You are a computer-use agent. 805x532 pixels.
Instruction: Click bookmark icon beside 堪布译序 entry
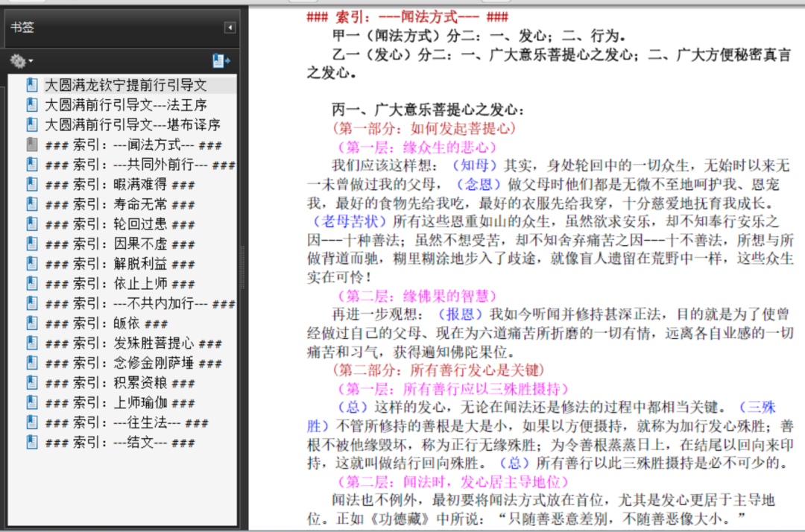pyautogui.click(x=32, y=124)
